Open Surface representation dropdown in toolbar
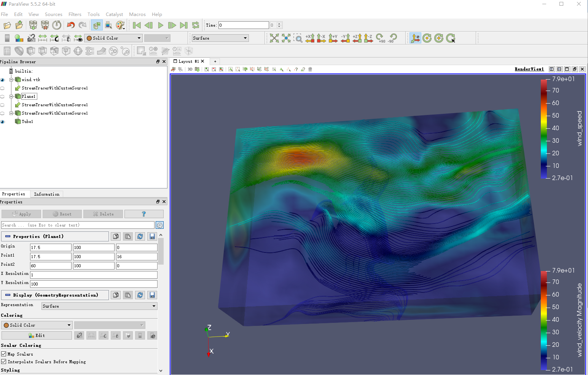This screenshot has height=375, width=588. coord(220,38)
